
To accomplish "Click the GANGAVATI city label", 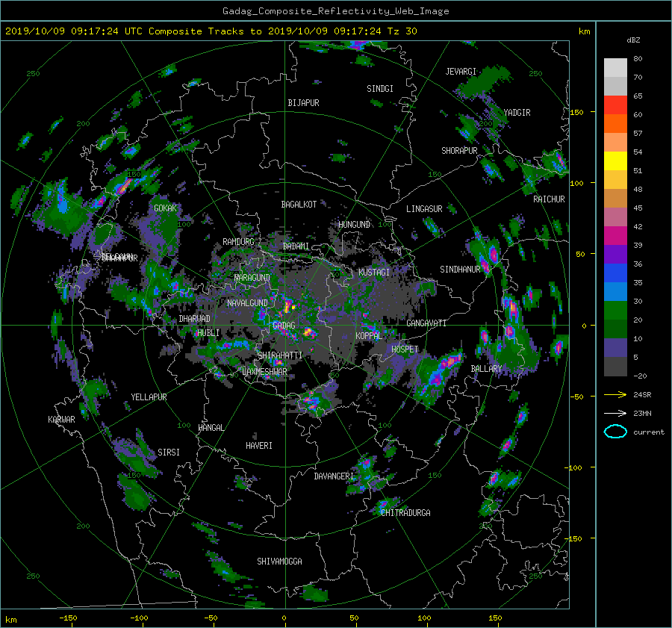I will [426, 323].
